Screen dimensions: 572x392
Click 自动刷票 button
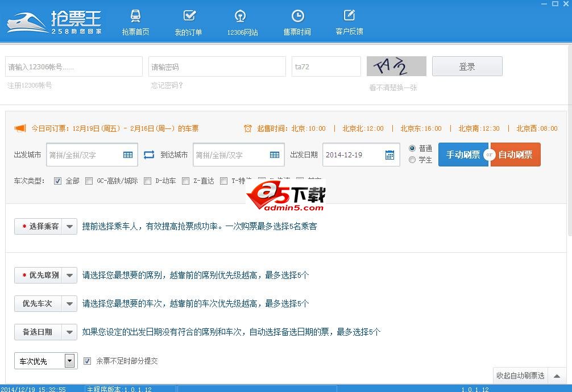click(516, 155)
